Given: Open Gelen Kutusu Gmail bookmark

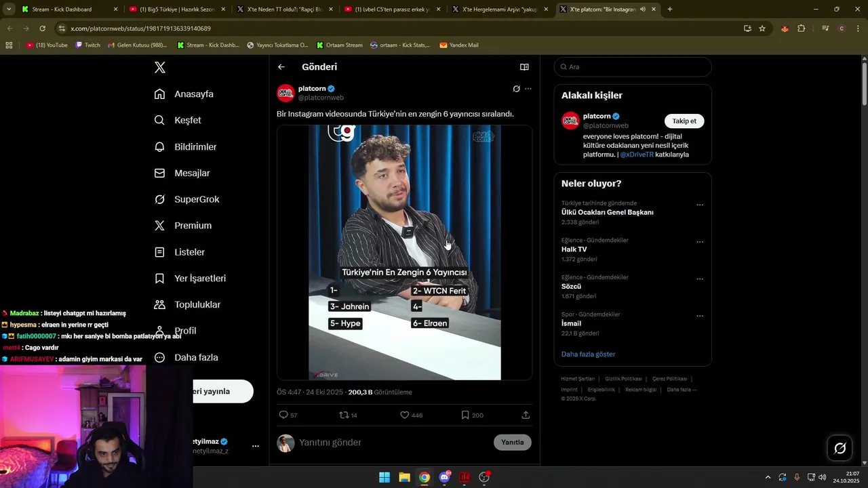Looking at the screenshot, I should click(138, 45).
